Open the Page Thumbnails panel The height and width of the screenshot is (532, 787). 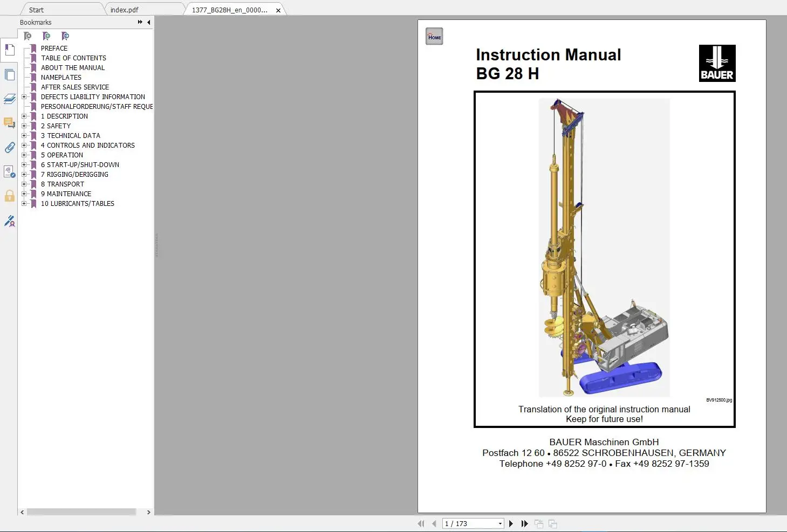click(9, 74)
